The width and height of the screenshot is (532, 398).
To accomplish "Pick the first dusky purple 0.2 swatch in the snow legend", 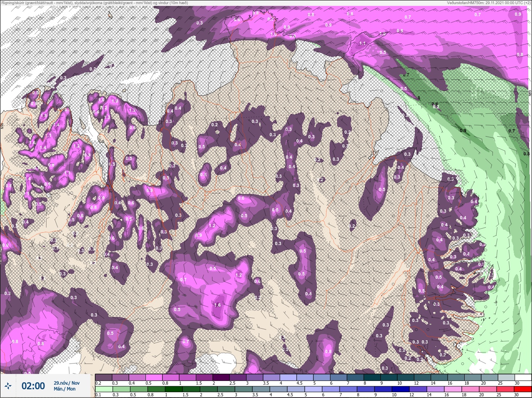I will (103, 377).
